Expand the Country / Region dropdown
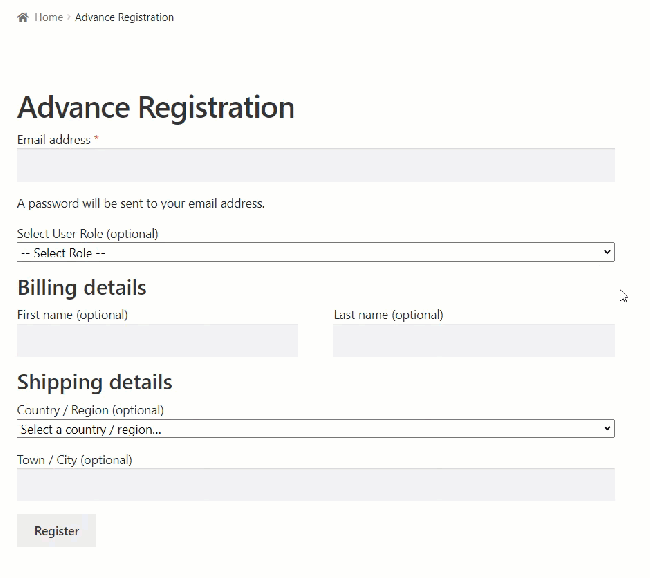 click(x=300, y=429)
